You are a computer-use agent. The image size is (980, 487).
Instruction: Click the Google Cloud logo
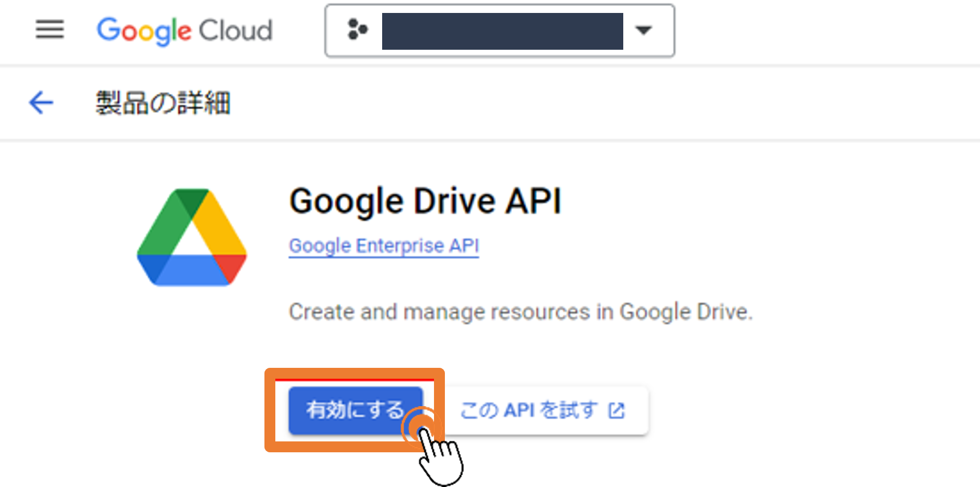[x=185, y=31]
